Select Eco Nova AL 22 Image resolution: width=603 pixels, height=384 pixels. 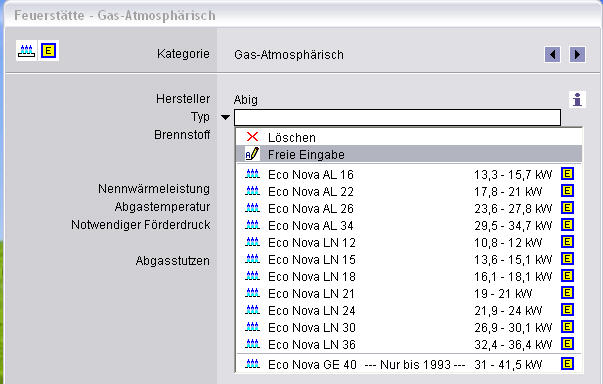[409, 191]
